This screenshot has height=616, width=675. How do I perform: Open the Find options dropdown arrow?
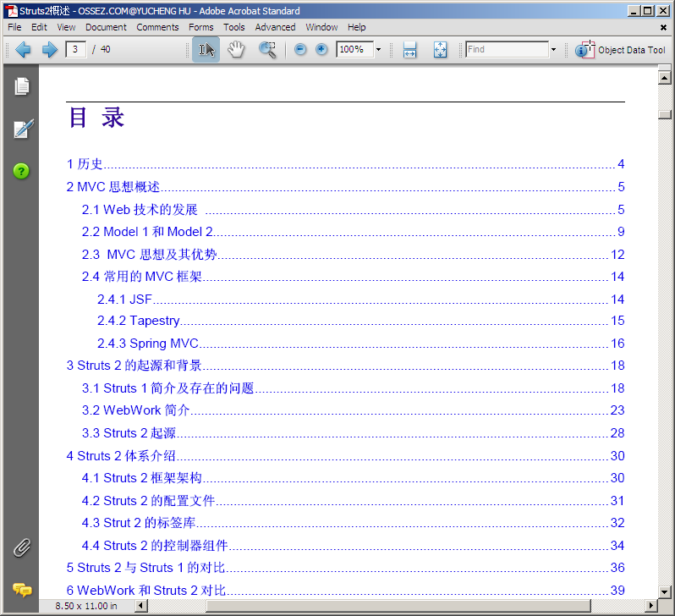pyautogui.click(x=553, y=50)
